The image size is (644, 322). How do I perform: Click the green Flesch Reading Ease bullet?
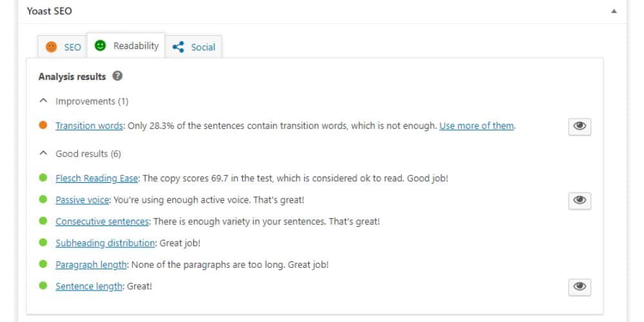click(x=43, y=178)
